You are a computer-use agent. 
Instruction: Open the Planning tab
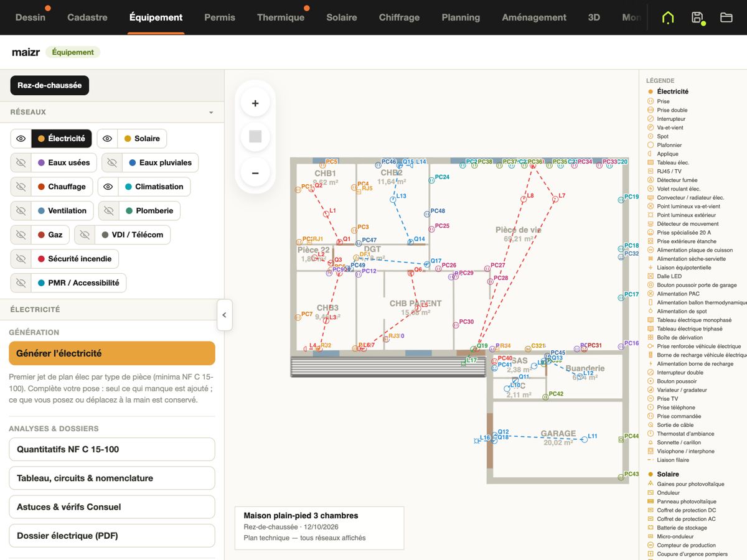point(461,17)
